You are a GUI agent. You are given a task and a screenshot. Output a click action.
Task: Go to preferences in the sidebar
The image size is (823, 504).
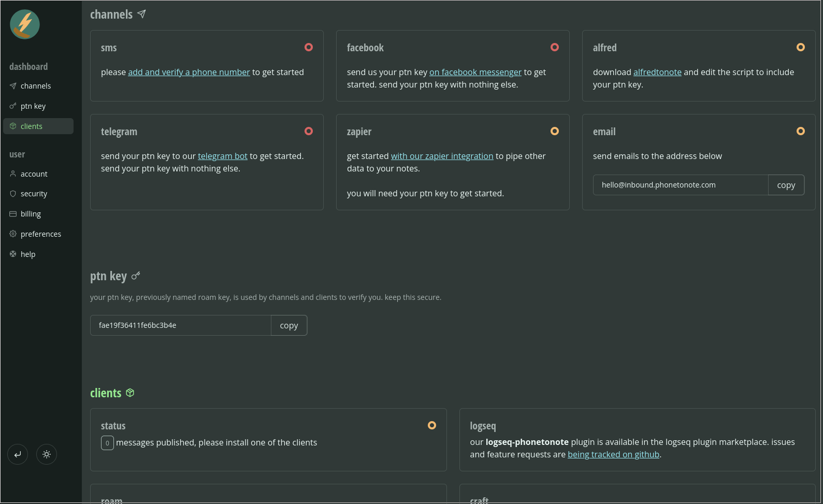(38, 234)
